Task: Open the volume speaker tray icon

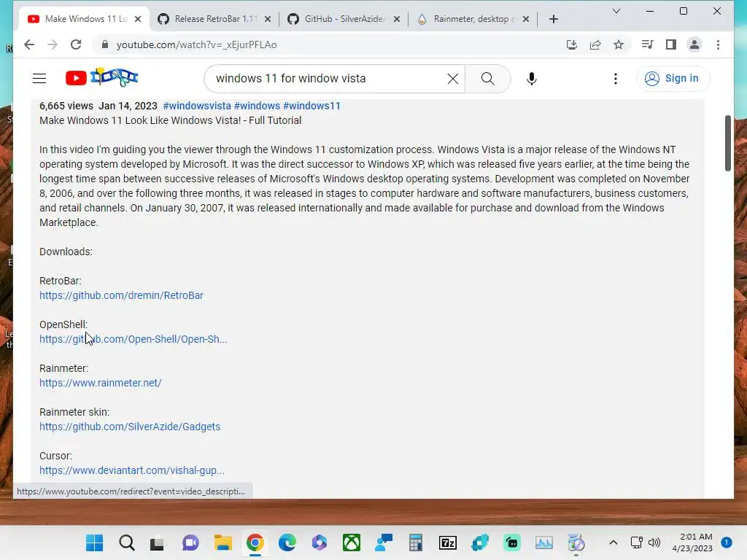Action: (654, 542)
